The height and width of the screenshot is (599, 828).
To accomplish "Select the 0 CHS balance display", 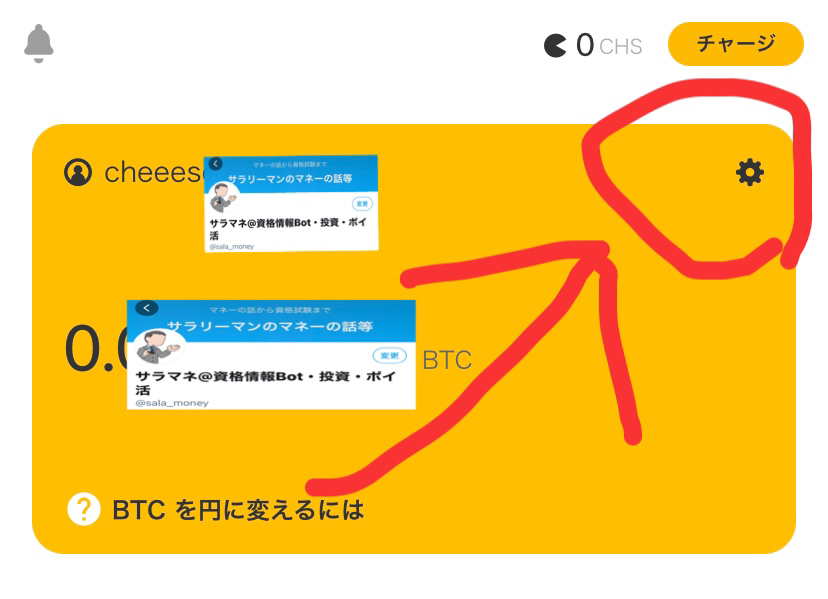I will (593, 45).
